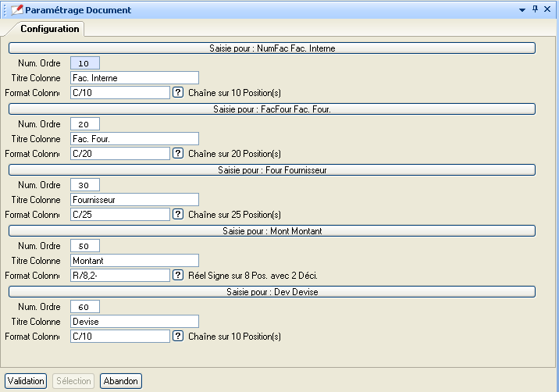The width and height of the screenshot is (559, 392).
Task: Focus the Titre Colonne field with Fac. Four.
Action: [134, 139]
